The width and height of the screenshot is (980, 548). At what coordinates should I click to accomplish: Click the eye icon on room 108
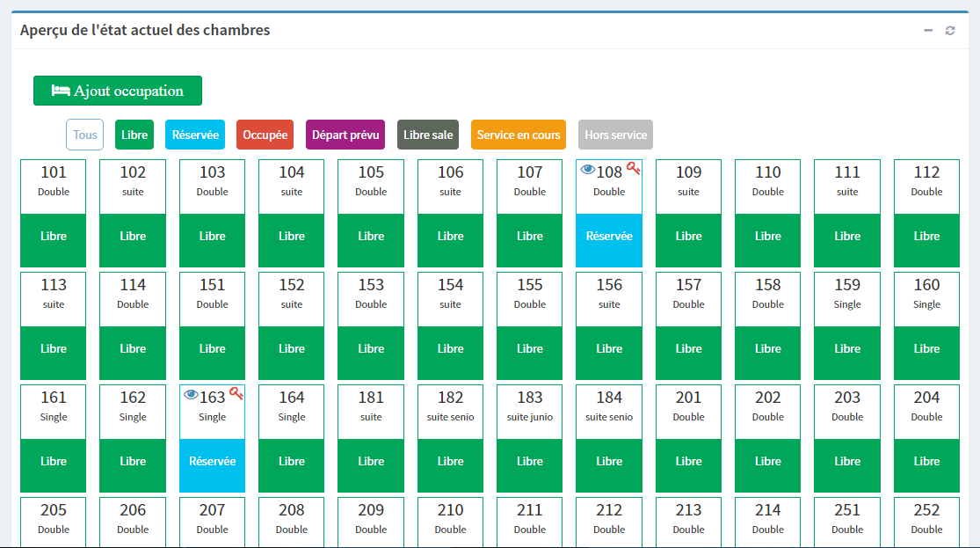tap(587, 171)
